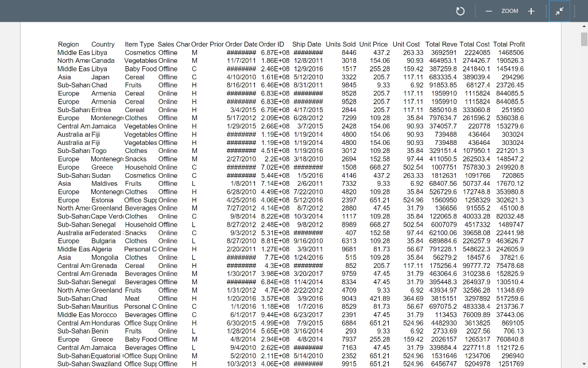The height and width of the screenshot is (368, 588).
Task: Click the order date 4/8/2014
Action: click(x=243, y=339)
